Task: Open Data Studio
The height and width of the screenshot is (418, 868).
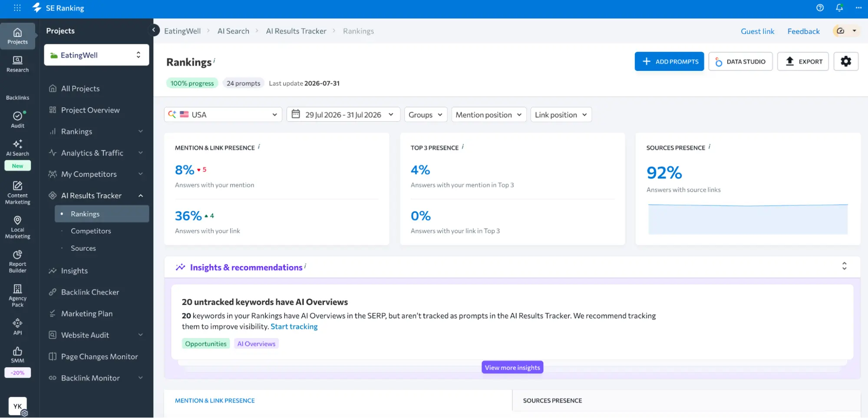Action: 740,61
